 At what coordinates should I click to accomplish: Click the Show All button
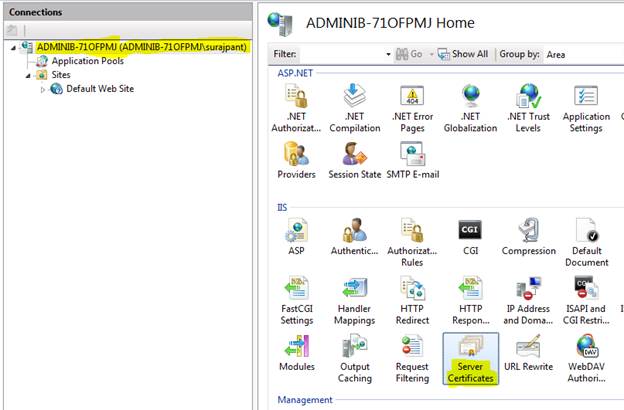click(x=463, y=54)
